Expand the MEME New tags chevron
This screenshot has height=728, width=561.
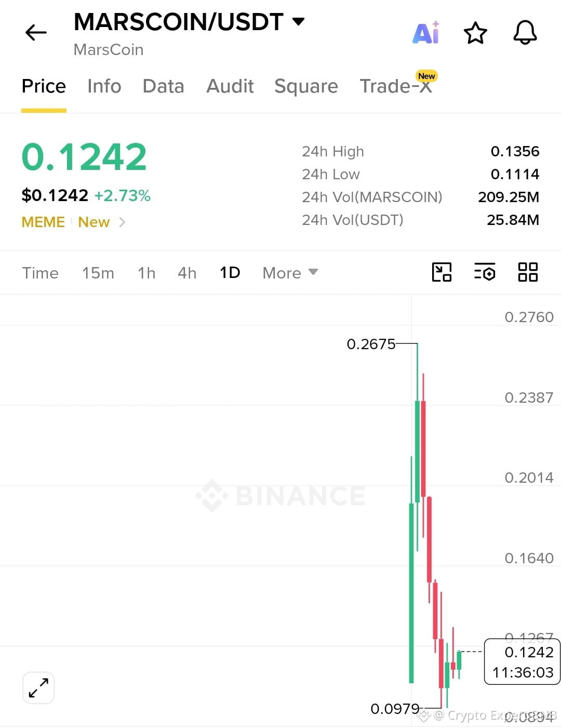click(x=122, y=222)
